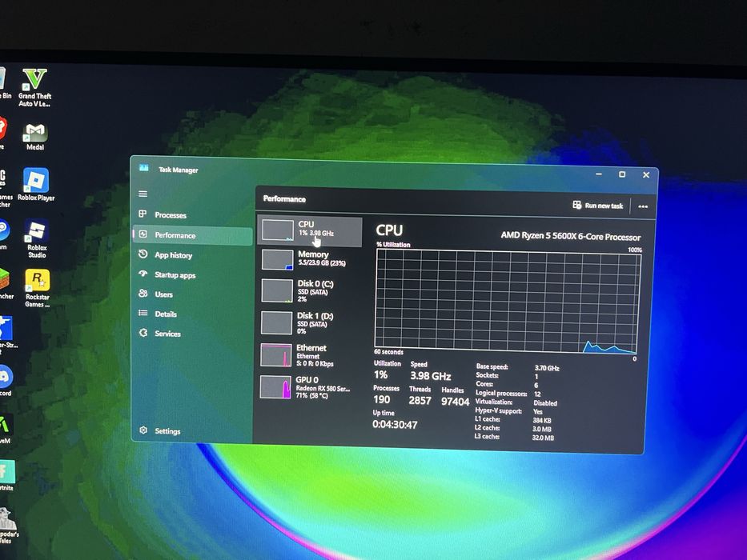Image resolution: width=747 pixels, height=560 pixels.
Task: Click the L1 cache value 384 KB
Action: tap(542, 421)
